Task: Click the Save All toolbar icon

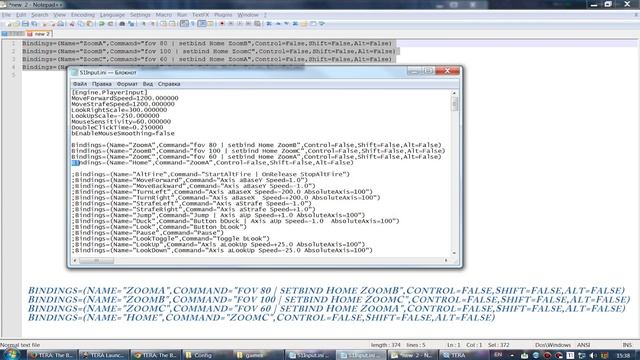Action: pos(34,24)
